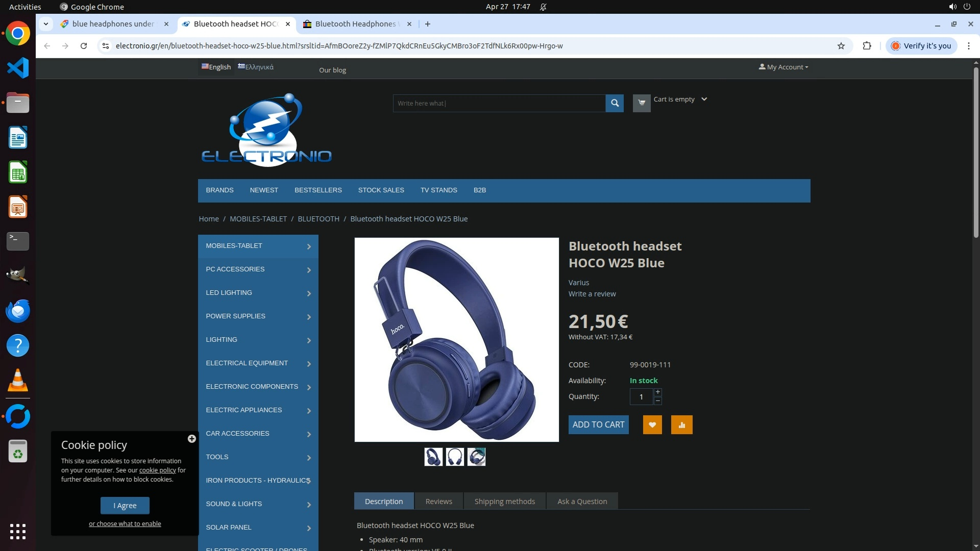Decrease quantity with minus stepper
Image resolution: width=980 pixels, height=551 pixels.
pos(658,401)
